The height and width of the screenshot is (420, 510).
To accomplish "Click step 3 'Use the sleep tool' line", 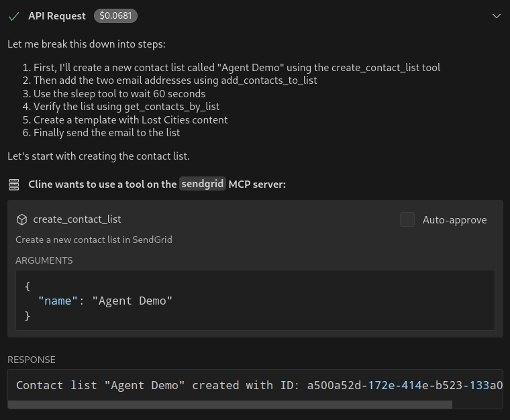I will (x=114, y=94).
